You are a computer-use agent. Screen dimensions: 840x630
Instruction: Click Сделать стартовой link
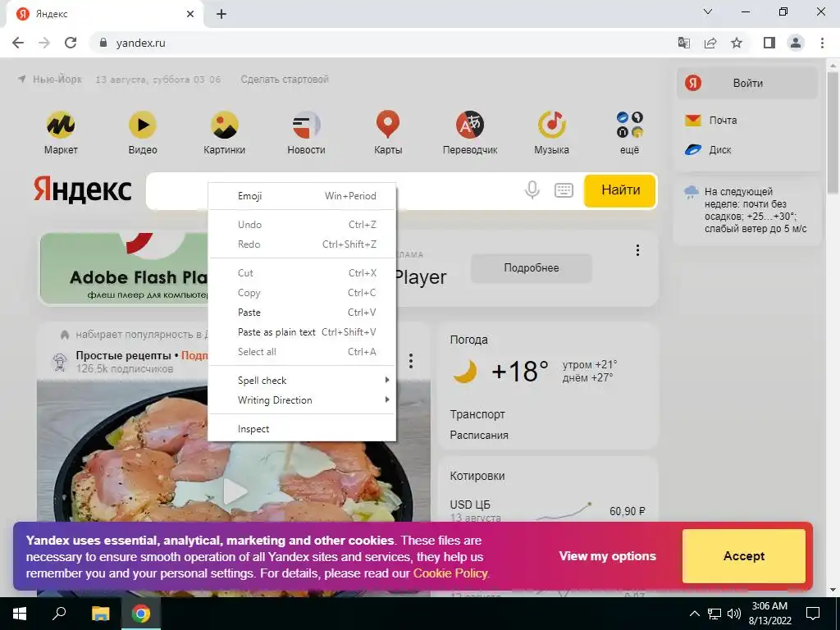[285, 80]
